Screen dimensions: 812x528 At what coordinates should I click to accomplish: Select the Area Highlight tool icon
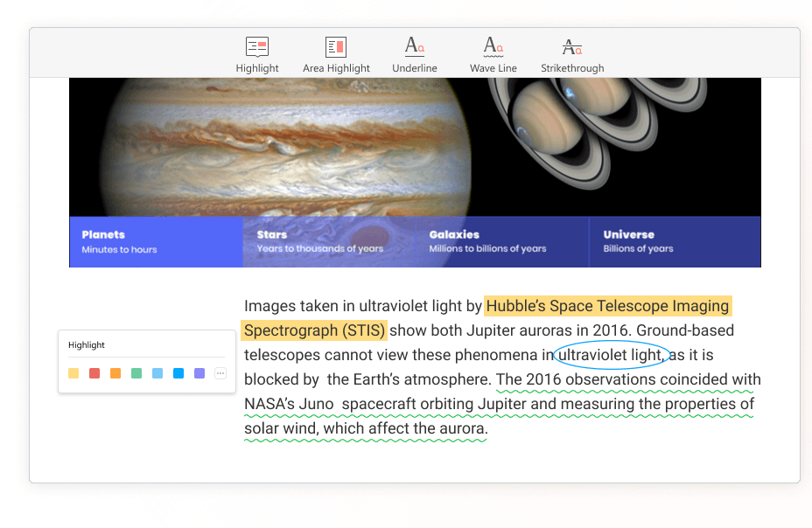pos(336,47)
